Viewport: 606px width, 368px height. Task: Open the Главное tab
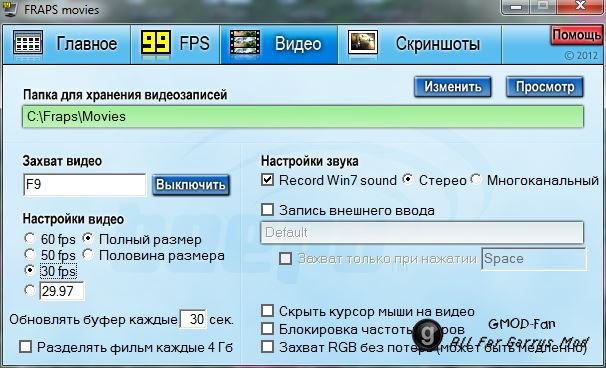click(66, 44)
